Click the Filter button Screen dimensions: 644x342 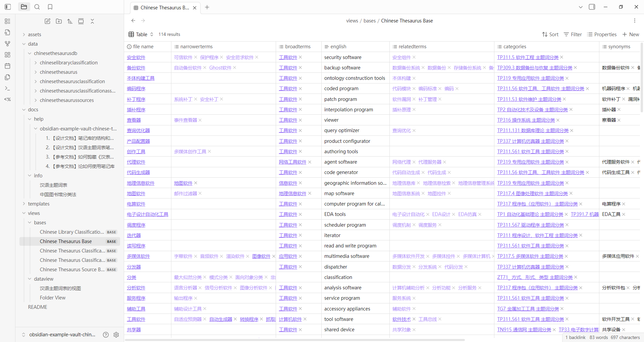573,34
